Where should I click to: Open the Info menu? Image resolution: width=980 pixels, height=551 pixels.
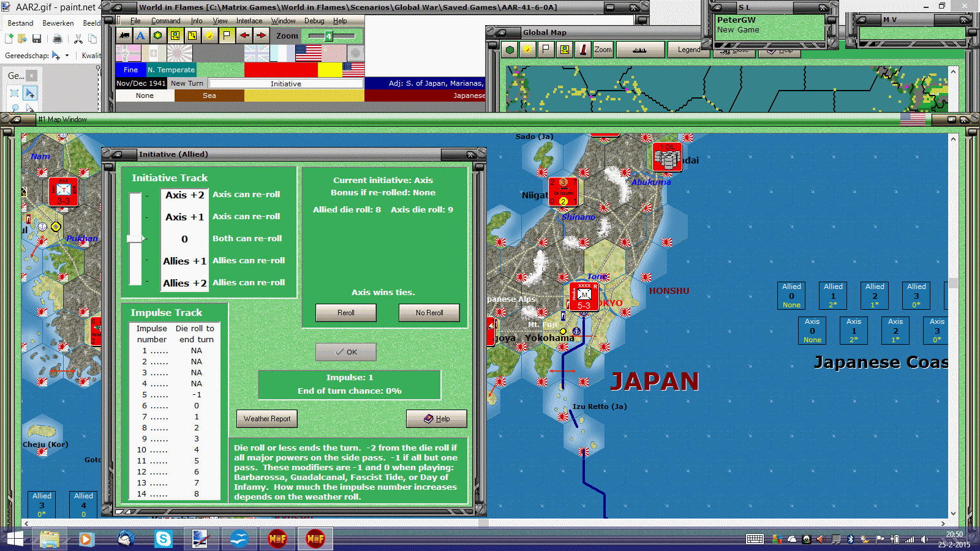pos(197,21)
